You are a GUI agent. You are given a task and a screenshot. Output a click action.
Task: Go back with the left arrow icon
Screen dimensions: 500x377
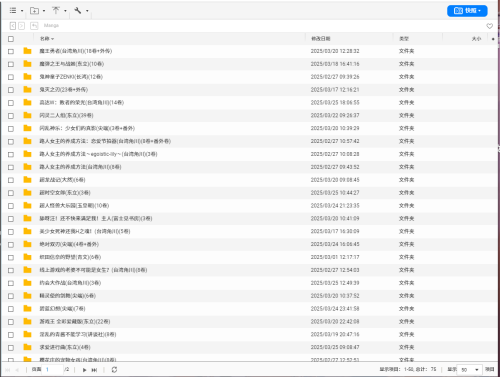pos(13,26)
